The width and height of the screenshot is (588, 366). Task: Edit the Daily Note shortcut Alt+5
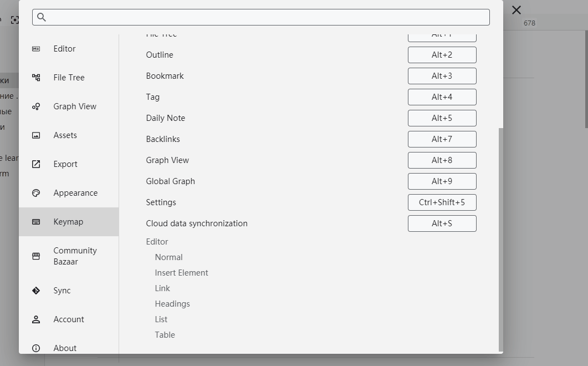point(442,118)
